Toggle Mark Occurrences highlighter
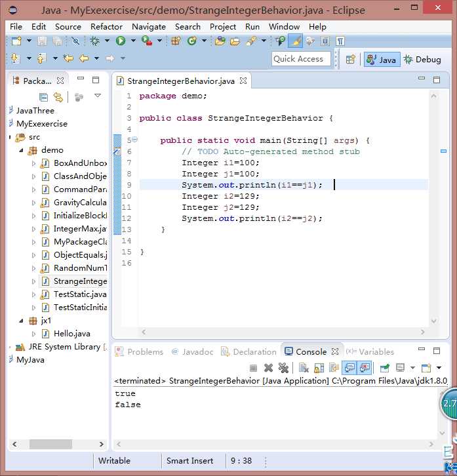 pyautogui.click(x=296, y=41)
